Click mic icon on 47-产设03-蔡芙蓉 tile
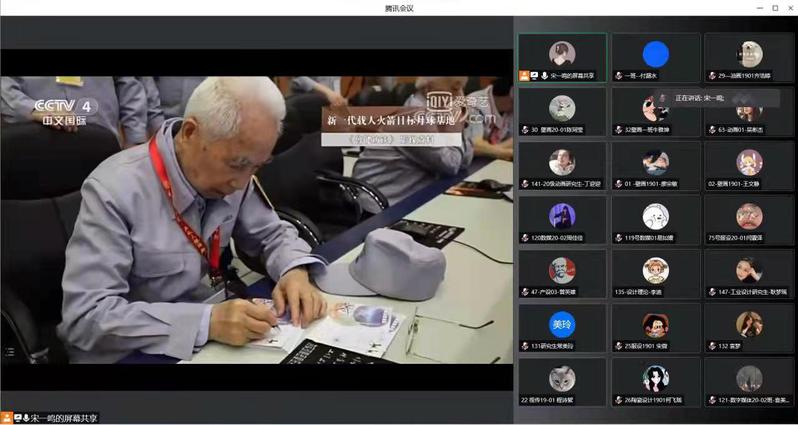 (x=525, y=292)
